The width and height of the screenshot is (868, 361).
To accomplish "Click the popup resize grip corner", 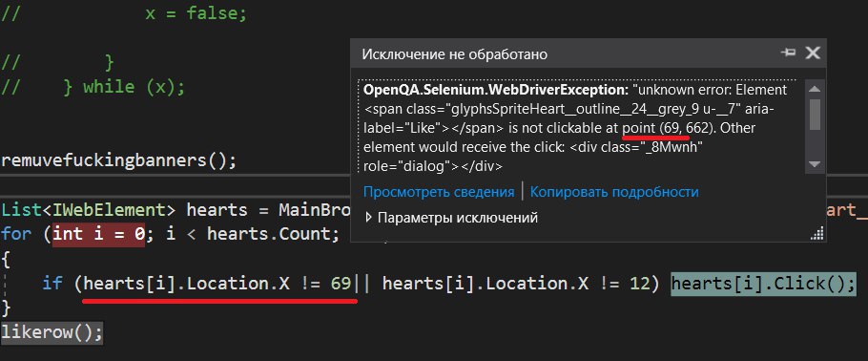I will (x=817, y=235).
